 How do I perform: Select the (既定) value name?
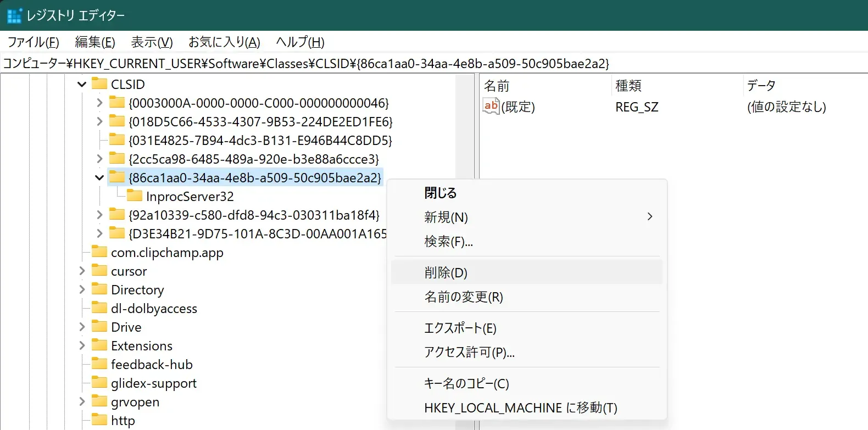[518, 107]
